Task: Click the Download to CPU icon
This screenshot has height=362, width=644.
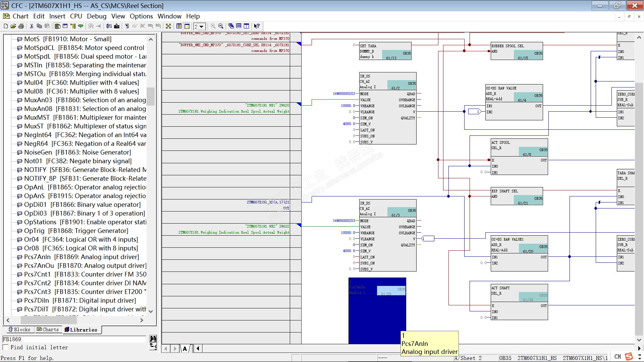Action: tap(117, 26)
